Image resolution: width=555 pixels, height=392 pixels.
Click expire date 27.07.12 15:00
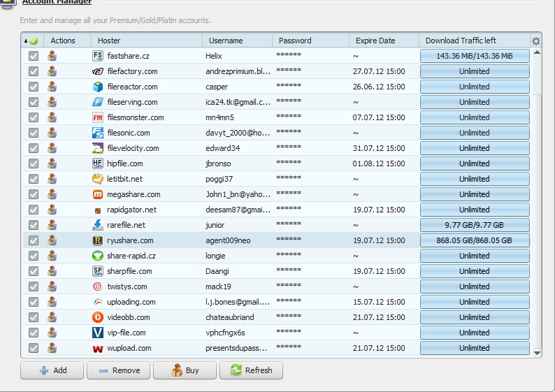click(379, 71)
